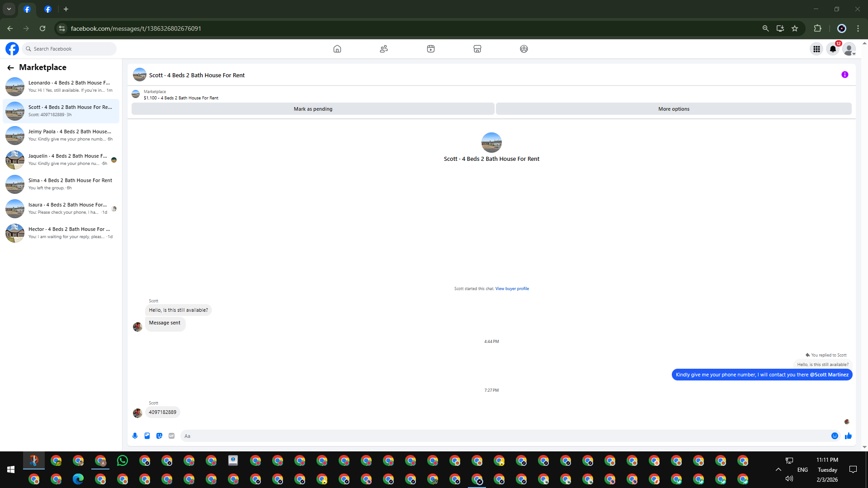The width and height of the screenshot is (868, 488).
Task: Attach a photo using image icon
Action: click(x=147, y=436)
